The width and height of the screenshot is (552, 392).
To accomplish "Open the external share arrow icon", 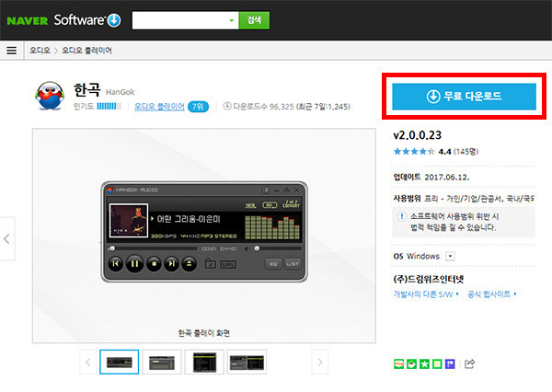I will (469, 363).
